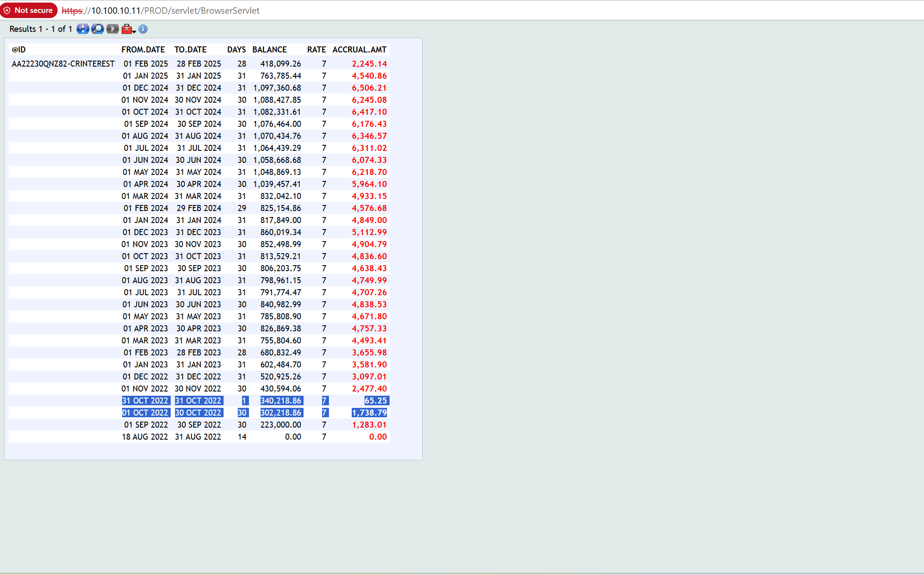Click the blue information icon

pyautogui.click(x=143, y=29)
